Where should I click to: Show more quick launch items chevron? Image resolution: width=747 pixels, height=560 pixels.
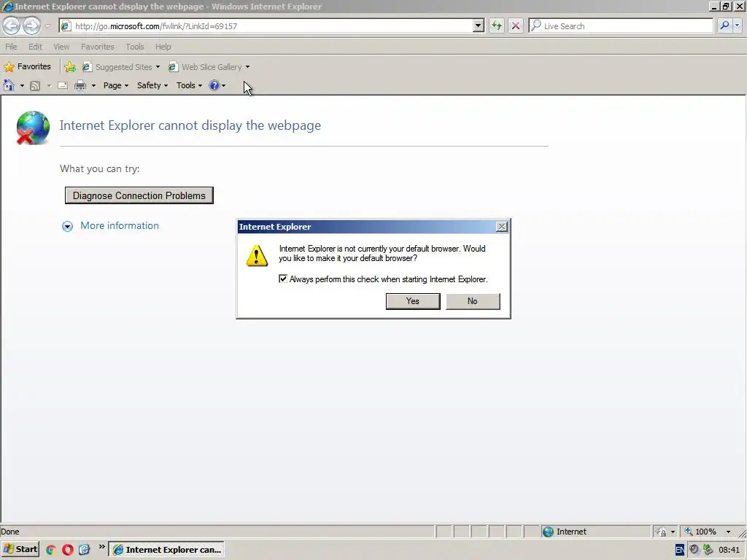point(101,547)
